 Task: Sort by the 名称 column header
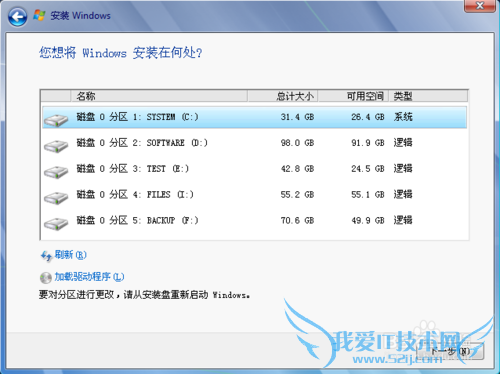tap(159, 96)
